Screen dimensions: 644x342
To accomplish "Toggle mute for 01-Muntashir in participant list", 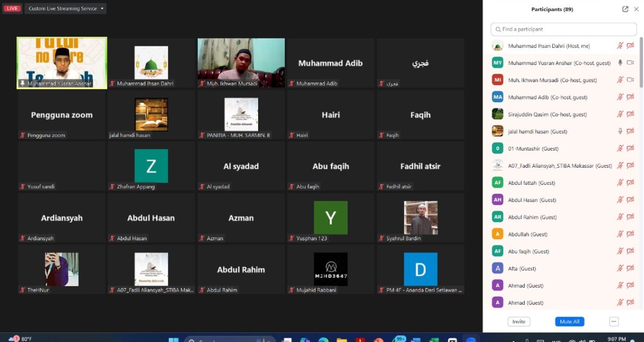I will pyautogui.click(x=620, y=149).
